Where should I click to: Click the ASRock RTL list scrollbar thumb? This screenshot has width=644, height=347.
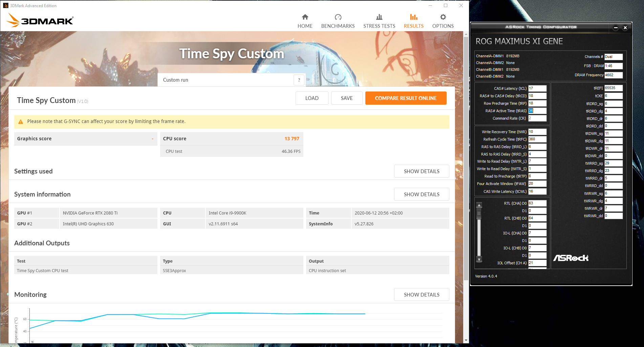point(479,214)
